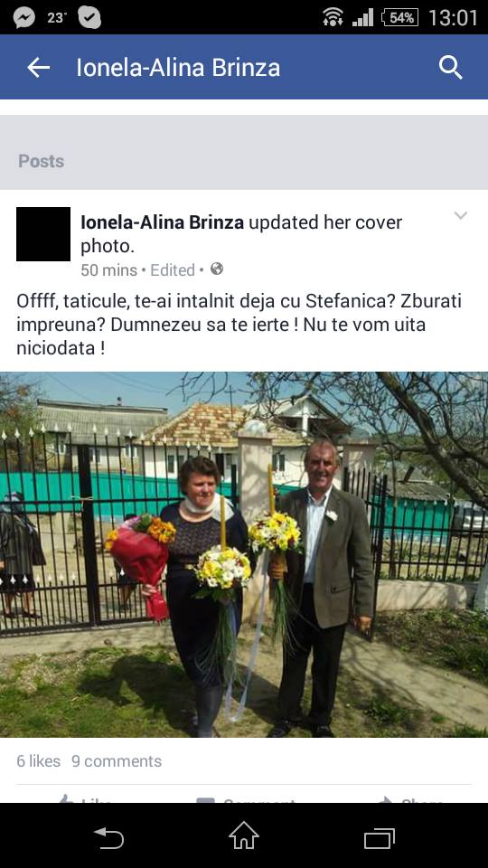Tap the checkmark notification icon in status bar
This screenshot has width=488, height=868.
(x=89, y=17)
